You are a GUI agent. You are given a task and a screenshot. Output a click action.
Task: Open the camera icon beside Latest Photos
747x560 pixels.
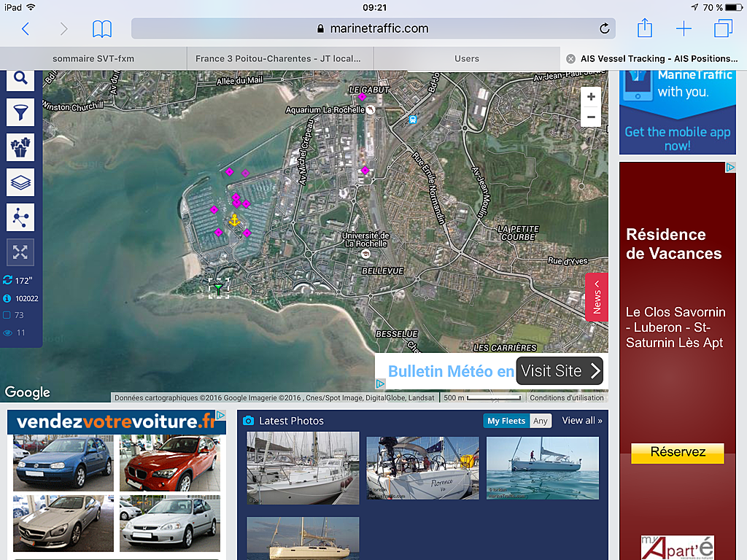248,421
